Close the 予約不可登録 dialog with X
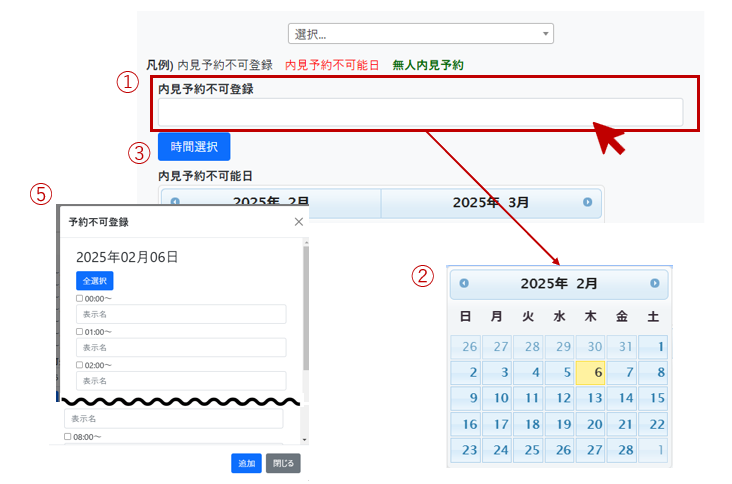Screen dimensions: 732x484 pos(299,222)
